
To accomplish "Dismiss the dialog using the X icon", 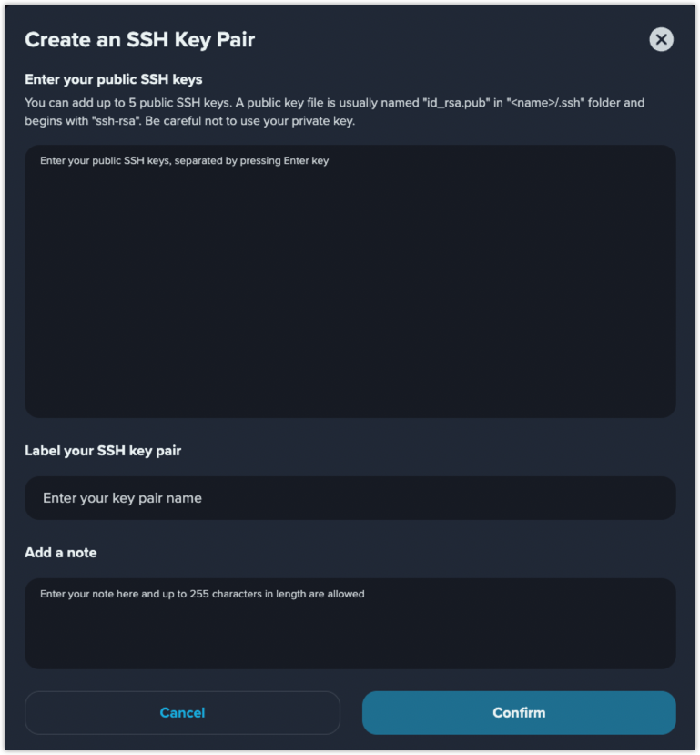I will (x=661, y=39).
